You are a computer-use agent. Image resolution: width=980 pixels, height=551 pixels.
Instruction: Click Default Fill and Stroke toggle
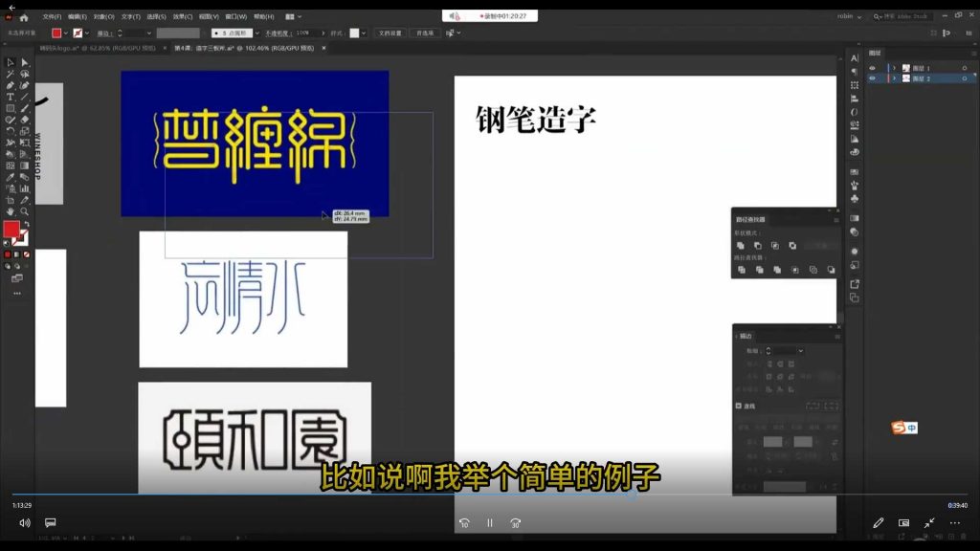pos(6,243)
